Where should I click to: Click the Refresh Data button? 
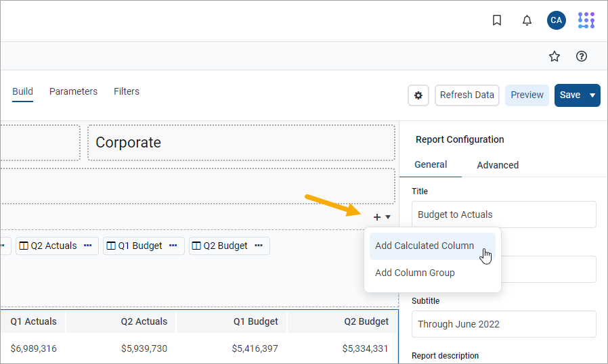466,95
